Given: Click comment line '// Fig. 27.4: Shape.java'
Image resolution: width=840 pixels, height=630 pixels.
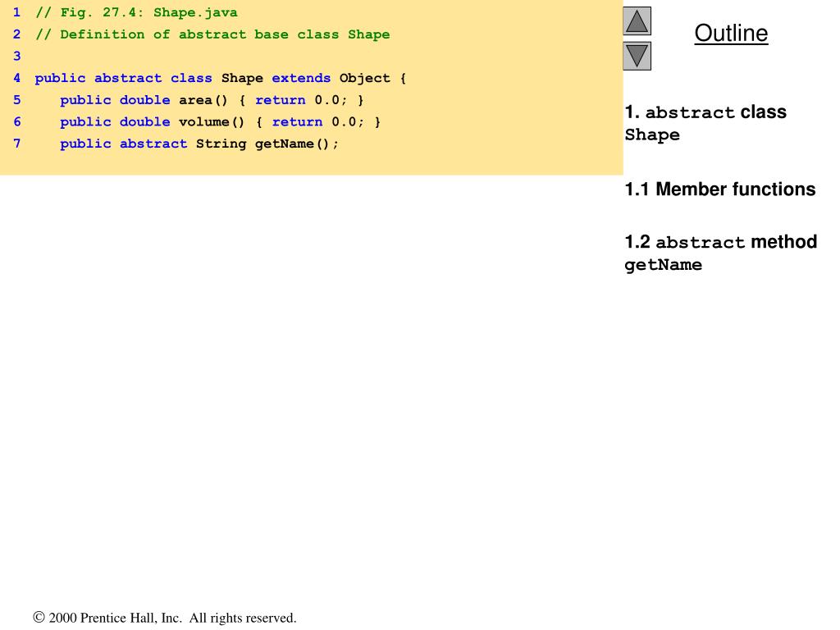Looking at the screenshot, I should click(x=137, y=12).
